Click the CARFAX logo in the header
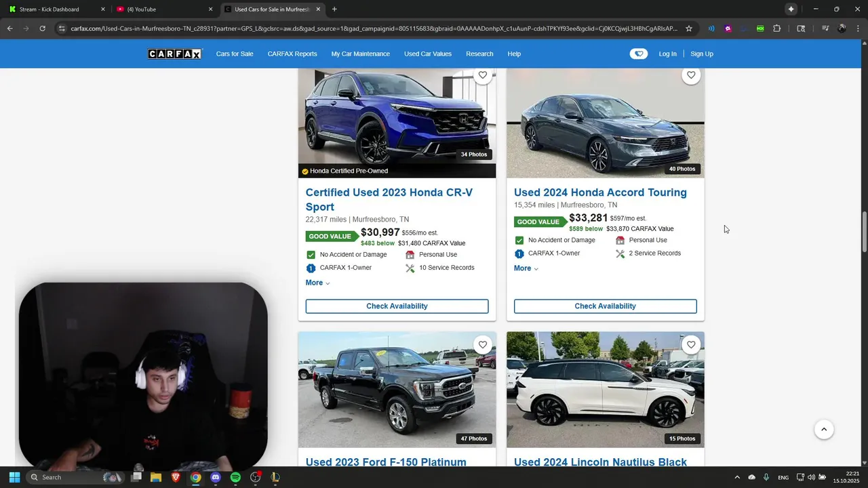Screen dimensions: 868x488 (175, 54)
